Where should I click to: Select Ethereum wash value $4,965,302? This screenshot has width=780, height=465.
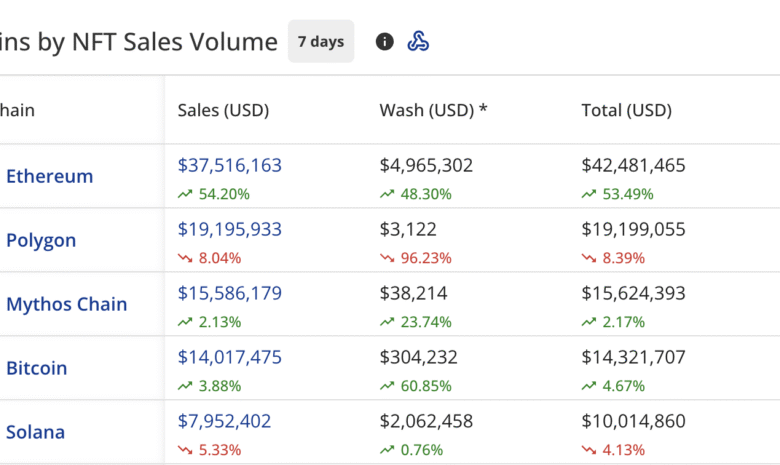tap(426, 165)
